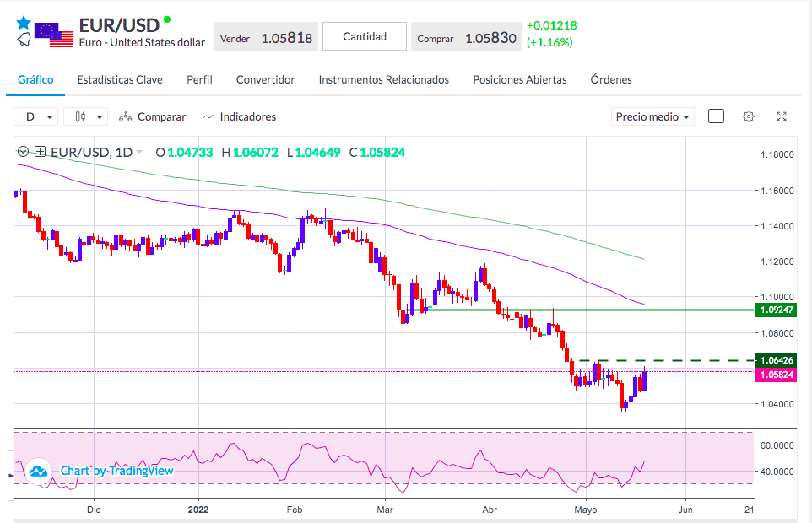Click the Vender 1.05818 button
Image resolution: width=812 pixels, height=523 pixels.
266,37
